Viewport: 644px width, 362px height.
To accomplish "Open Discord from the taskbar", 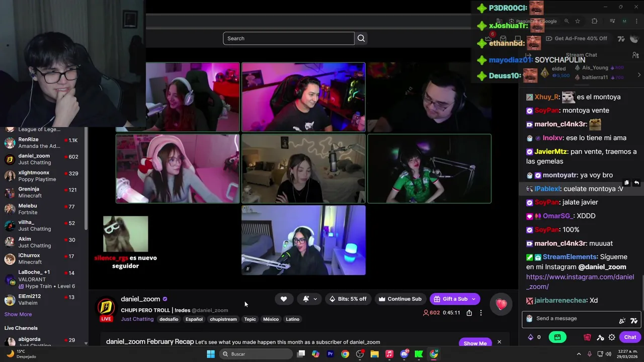I will pos(404,354).
